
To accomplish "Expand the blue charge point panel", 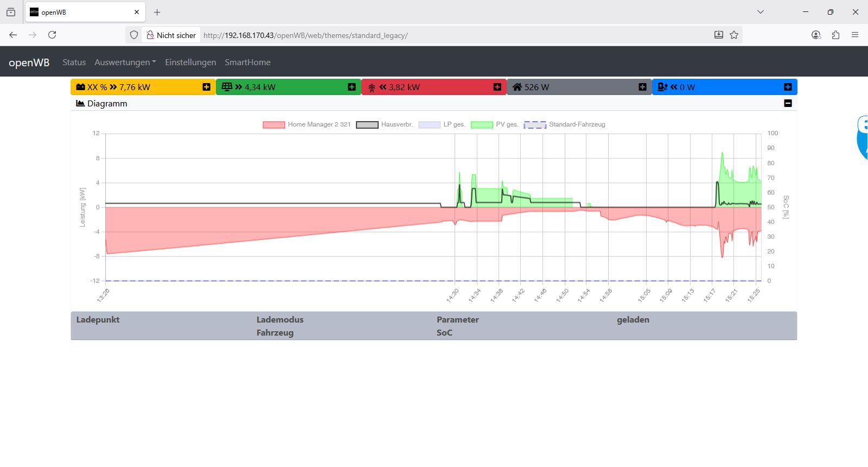I will click(788, 87).
